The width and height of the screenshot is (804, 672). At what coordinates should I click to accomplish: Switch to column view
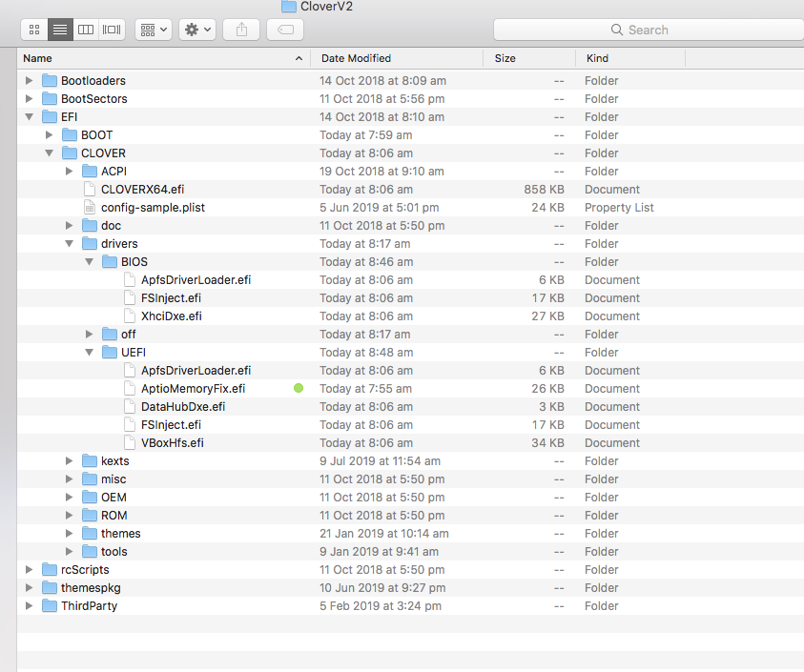point(86,30)
